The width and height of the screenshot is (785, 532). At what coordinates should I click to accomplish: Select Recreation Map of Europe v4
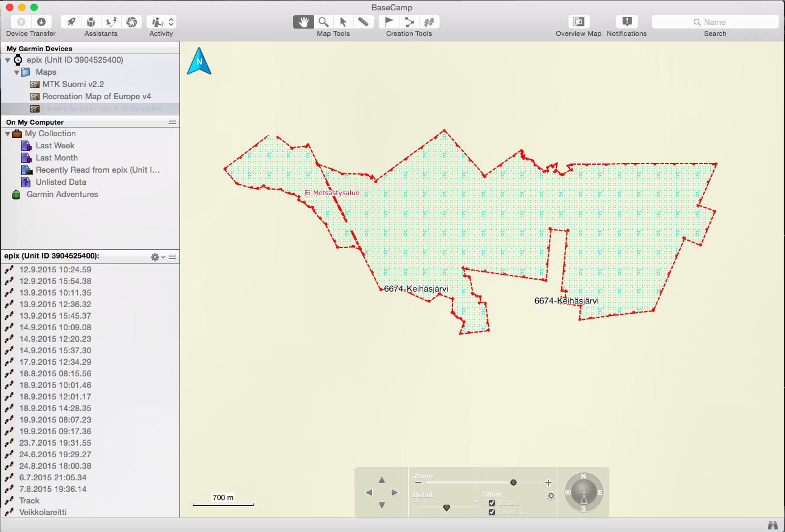(97, 96)
